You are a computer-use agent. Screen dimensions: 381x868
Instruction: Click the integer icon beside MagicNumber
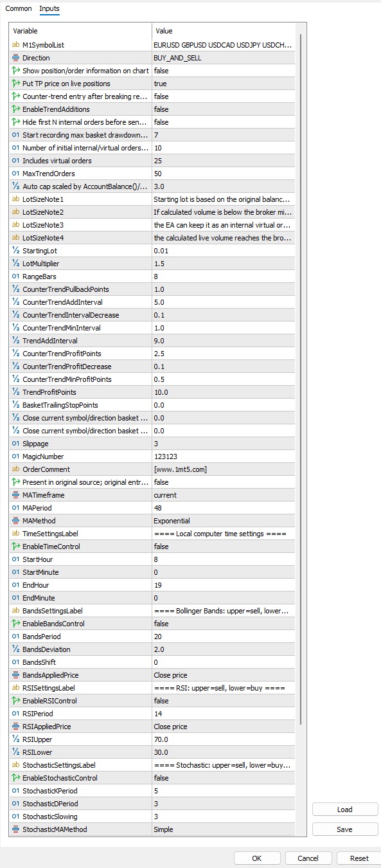(15, 457)
